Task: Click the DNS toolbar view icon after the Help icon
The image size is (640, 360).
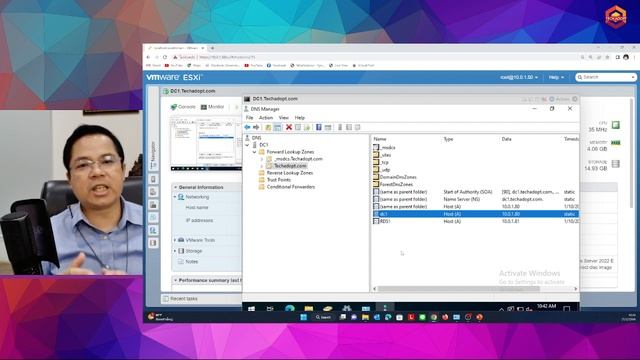Action: click(328, 127)
